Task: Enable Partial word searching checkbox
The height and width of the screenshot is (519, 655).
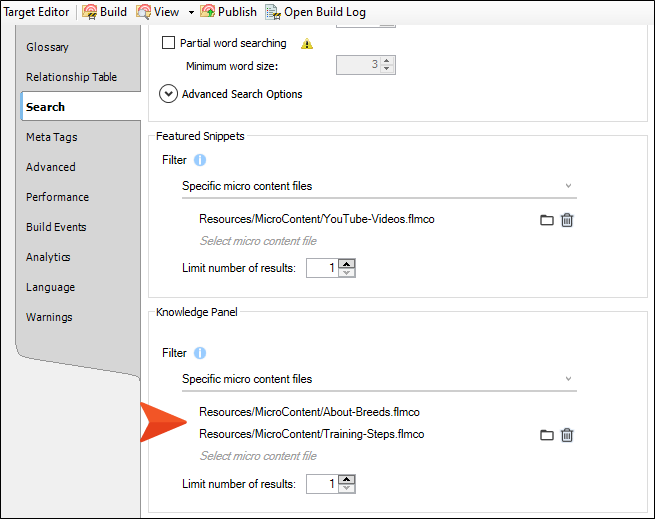Action: pos(168,43)
